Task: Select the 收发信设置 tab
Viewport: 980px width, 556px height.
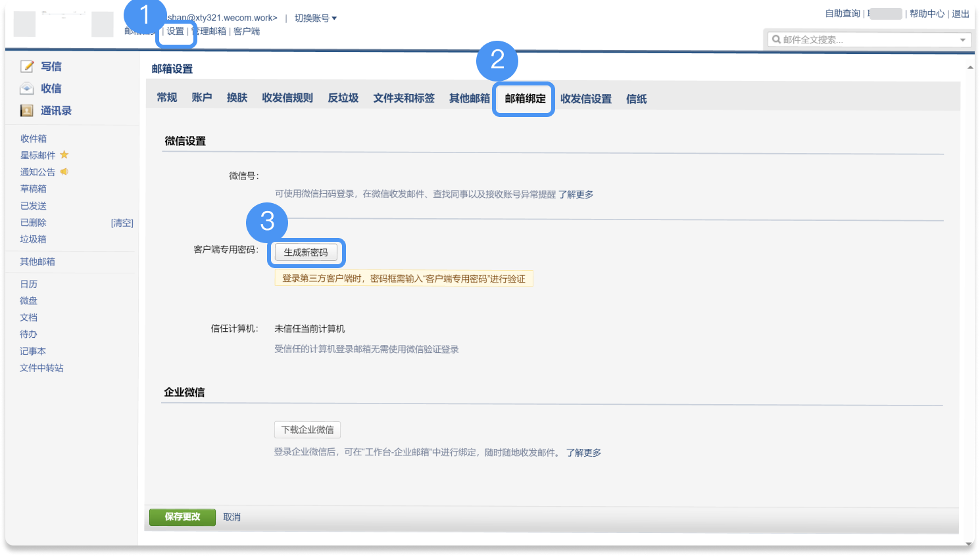Action: (x=585, y=98)
